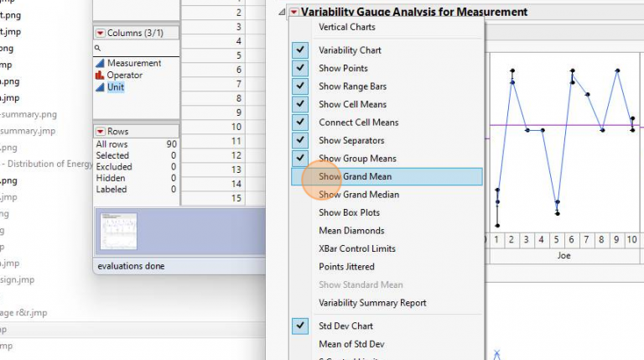Image resolution: width=644 pixels, height=360 pixels.
Task: Toggle off Std Dev Chart
Action: click(301, 326)
